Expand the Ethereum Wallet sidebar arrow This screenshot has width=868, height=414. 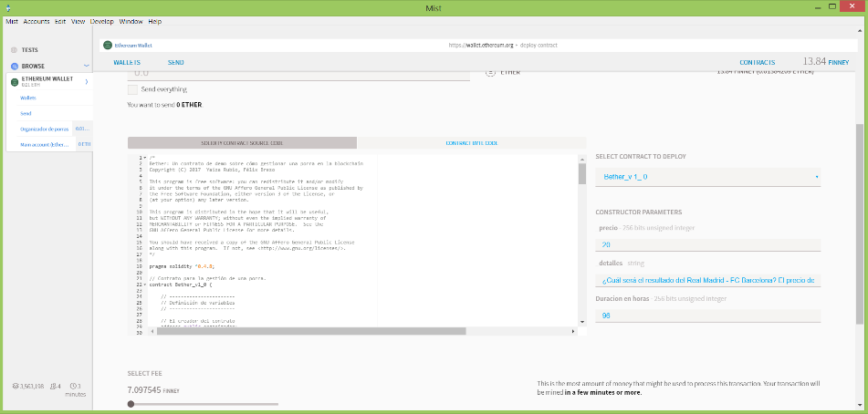point(87,82)
